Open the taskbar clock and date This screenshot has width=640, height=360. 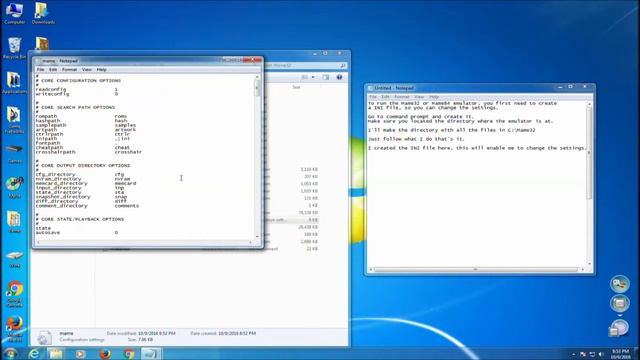(620, 354)
